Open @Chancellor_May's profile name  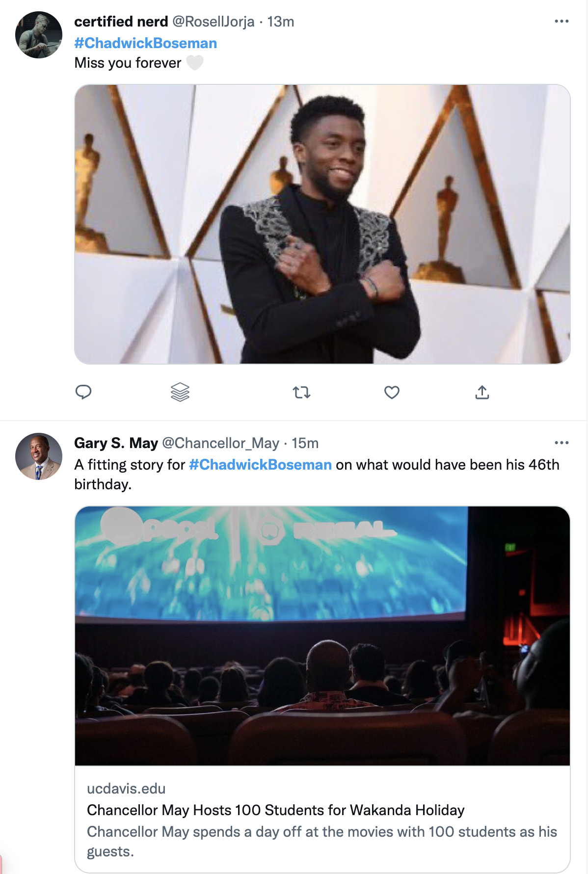(222, 443)
